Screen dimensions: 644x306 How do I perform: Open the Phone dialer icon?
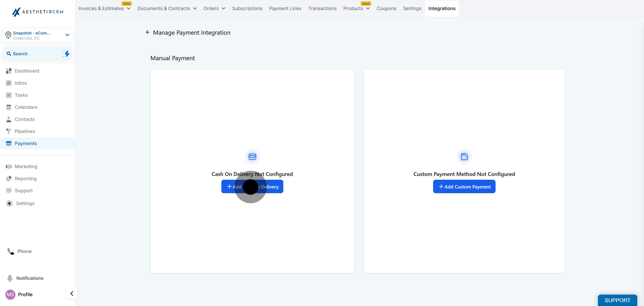[x=11, y=251]
